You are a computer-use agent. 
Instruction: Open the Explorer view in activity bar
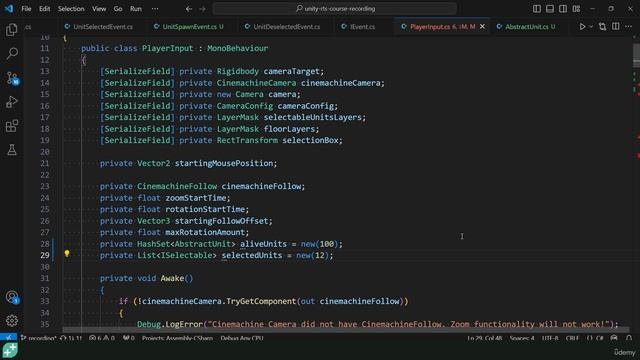coord(12,29)
